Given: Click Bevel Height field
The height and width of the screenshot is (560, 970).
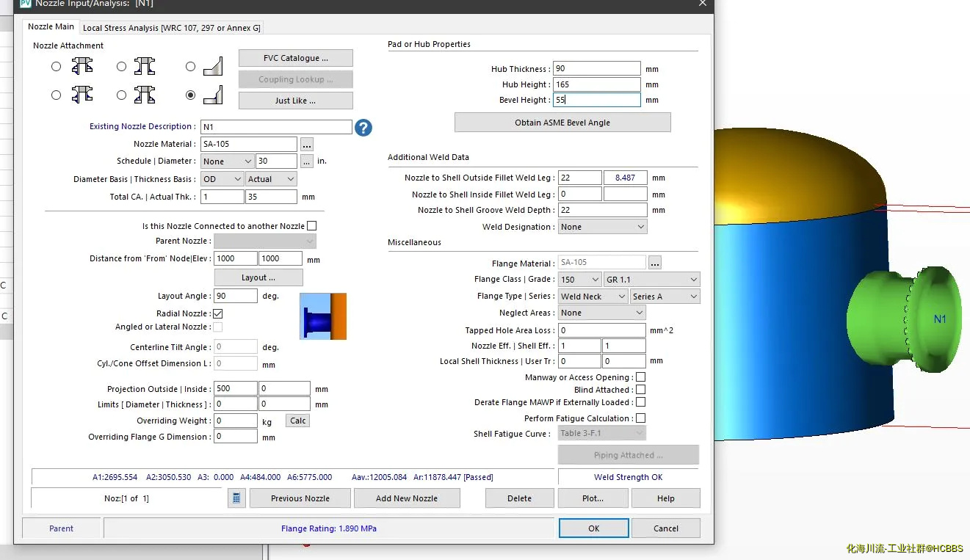Looking at the screenshot, I should [x=597, y=100].
